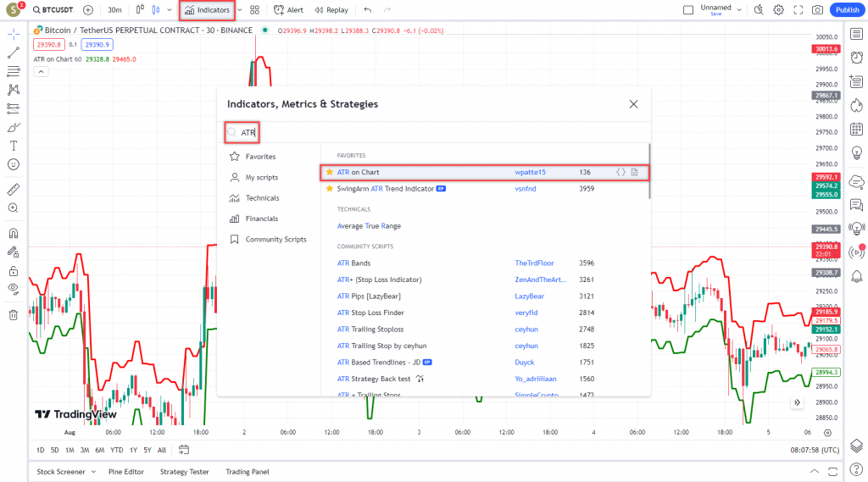Viewport: 868px width, 482px height.
Task: Open the Pine Editor tab
Action: click(x=126, y=472)
